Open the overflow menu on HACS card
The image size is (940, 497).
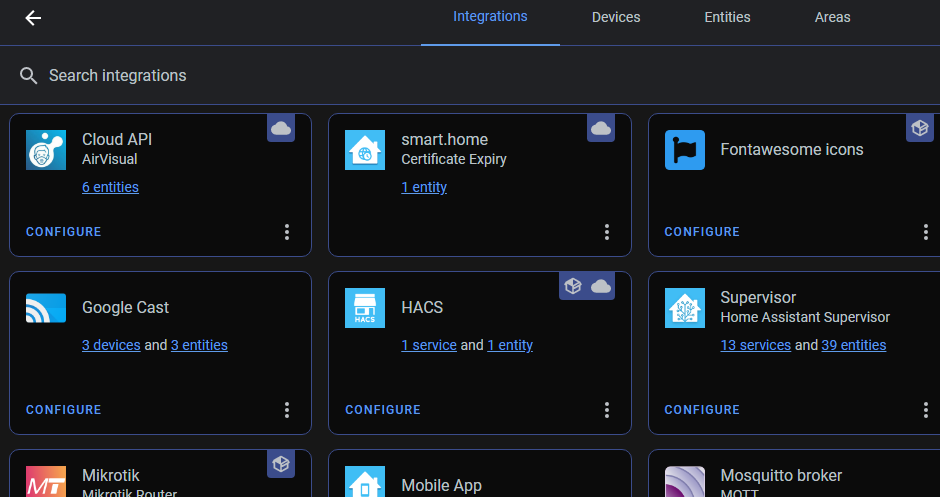607,410
